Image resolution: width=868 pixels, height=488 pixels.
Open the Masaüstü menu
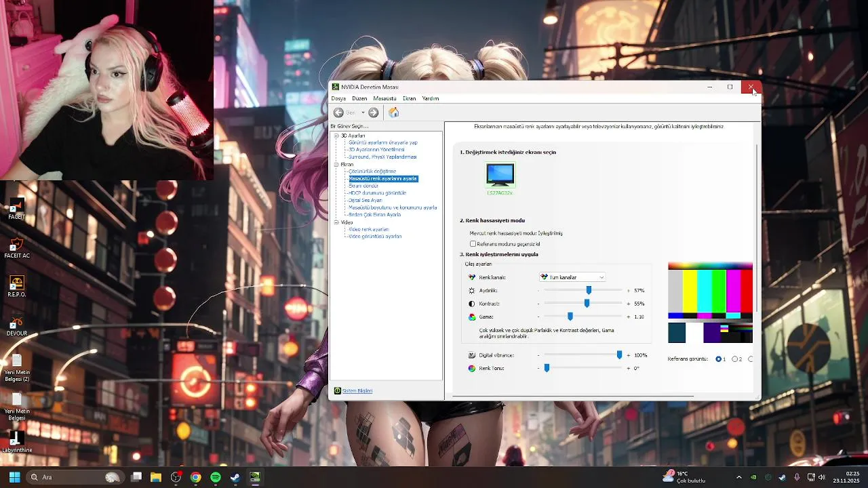tap(384, 98)
